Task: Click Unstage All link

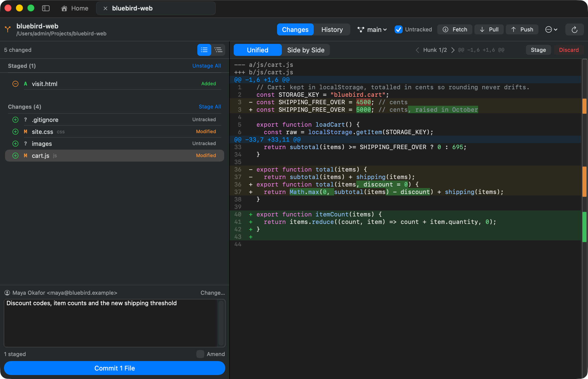Action: click(207, 66)
